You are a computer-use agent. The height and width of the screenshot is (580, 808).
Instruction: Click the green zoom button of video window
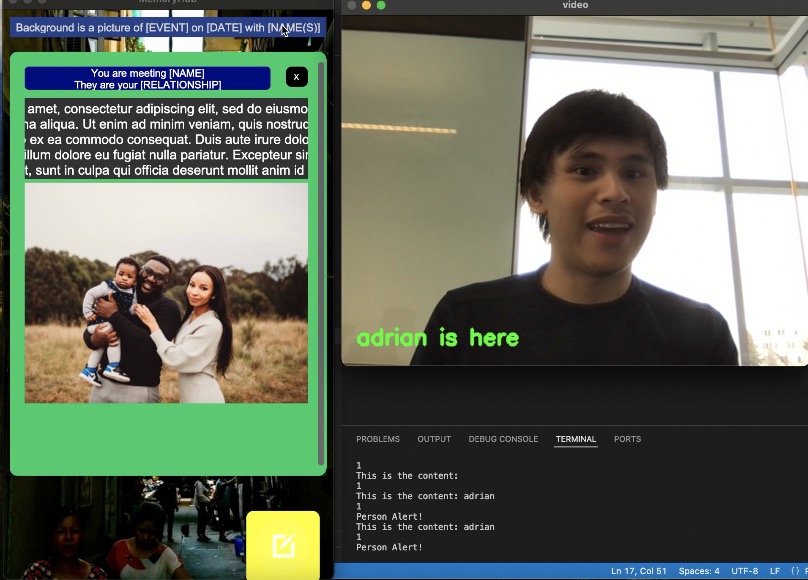coord(381,5)
